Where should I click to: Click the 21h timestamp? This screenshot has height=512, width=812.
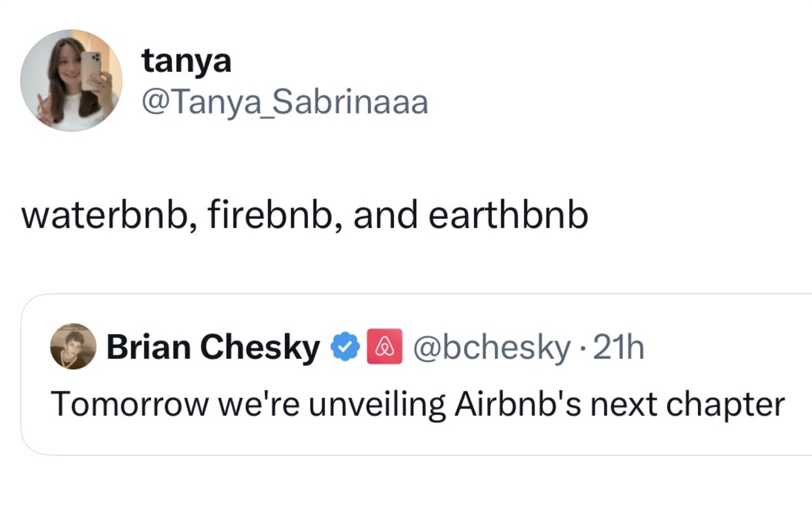click(x=618, y=347)
